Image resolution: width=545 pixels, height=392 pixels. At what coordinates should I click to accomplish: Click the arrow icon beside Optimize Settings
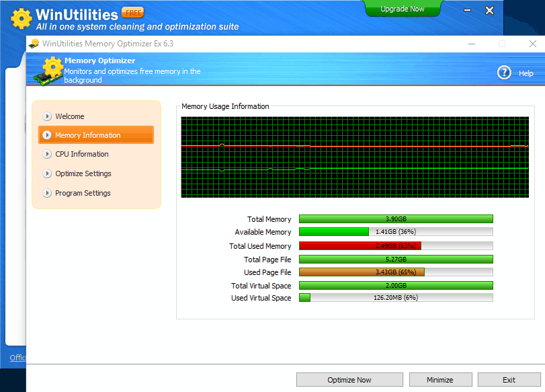(x=47, y=173)
